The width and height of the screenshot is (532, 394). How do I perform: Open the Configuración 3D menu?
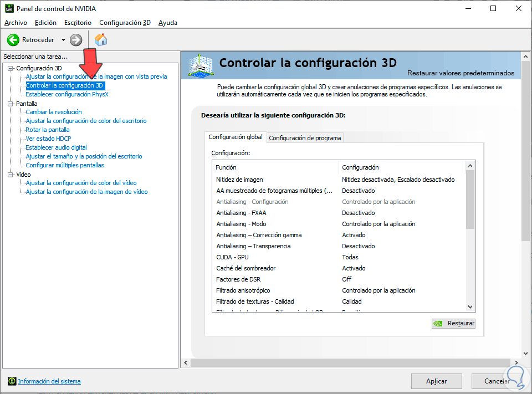click(x=125, y=23)
